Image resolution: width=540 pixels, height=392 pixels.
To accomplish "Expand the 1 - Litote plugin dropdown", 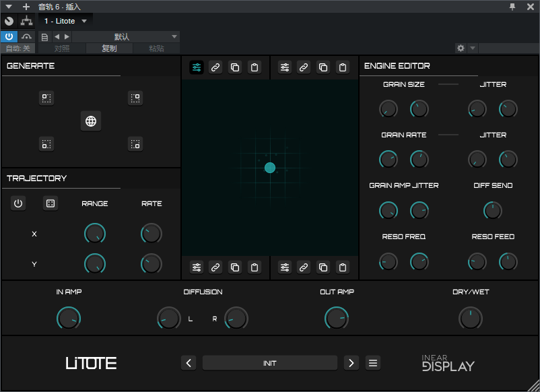I will point(84,21).
